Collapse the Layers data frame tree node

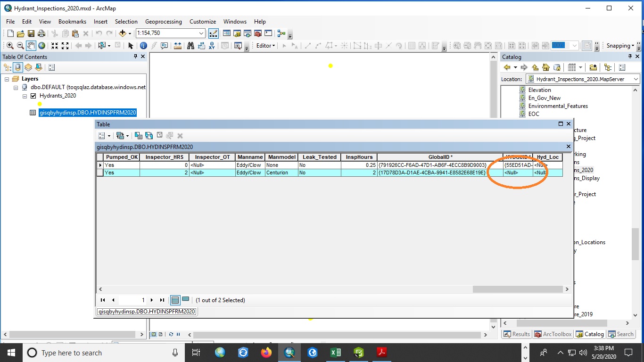click(7, 79)
